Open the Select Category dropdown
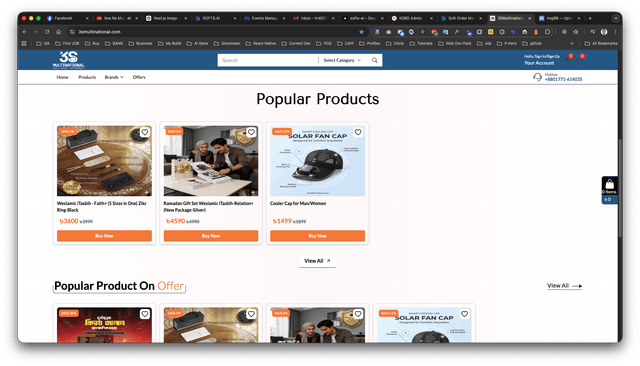 click(342, 60)
